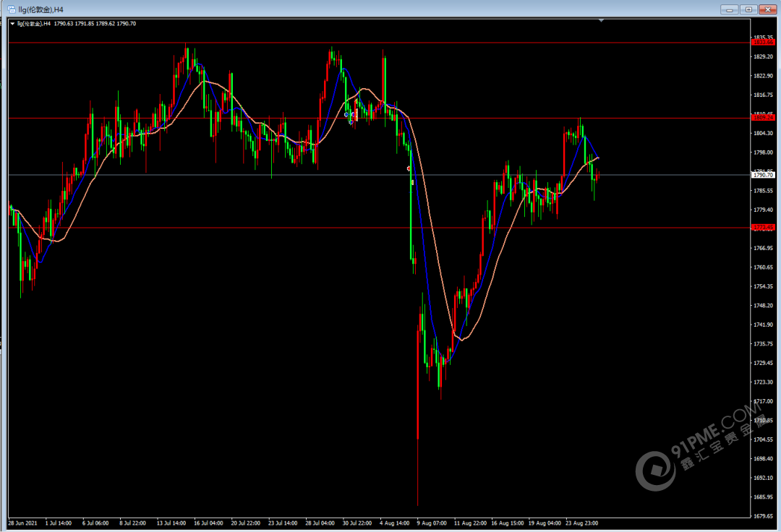Select the 1809.24 red price label
This screenshot has width=781, height=532.
click(763, 118)
